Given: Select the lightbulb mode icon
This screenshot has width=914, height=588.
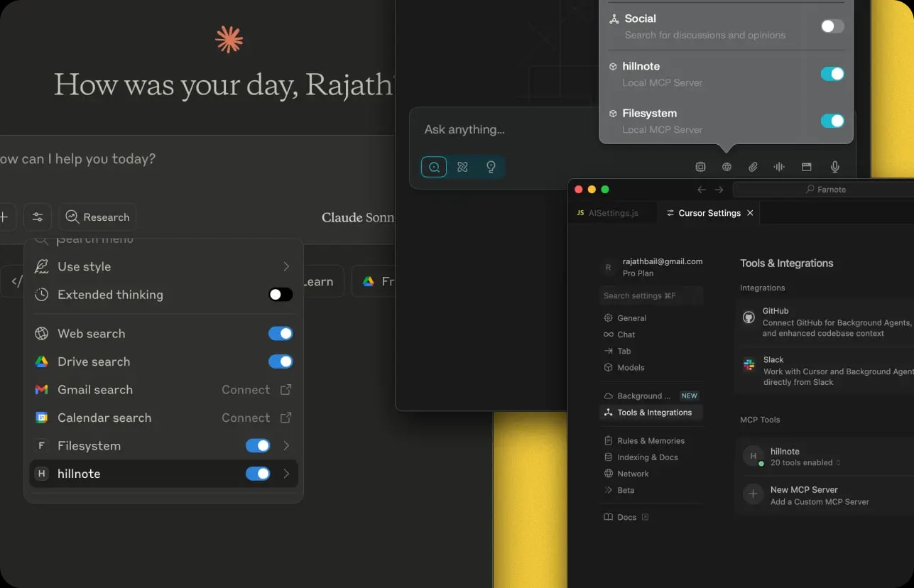Looking at the screenshot, I should 490,167.
